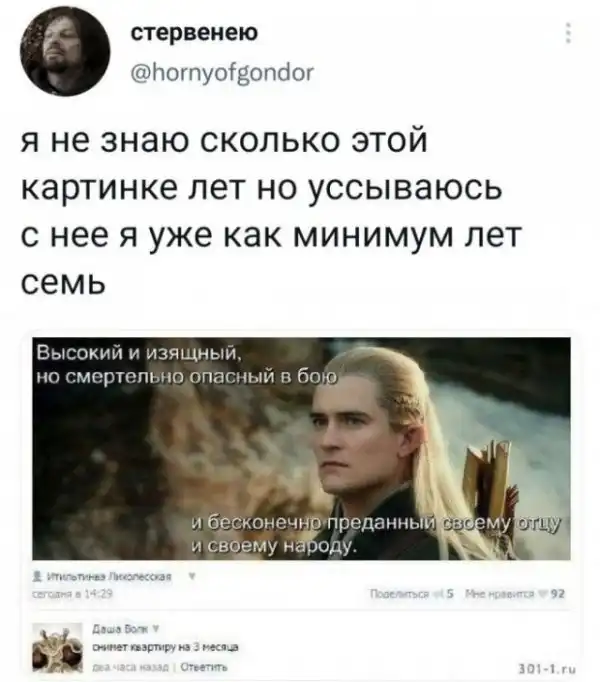Open the @hornyofgondor handle link
Viewport: 600px width, 682px height.
pos(222,73)
